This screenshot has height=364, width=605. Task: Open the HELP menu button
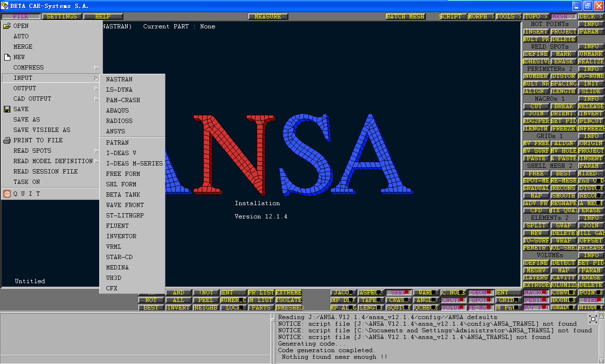click(x=103, y=17)
